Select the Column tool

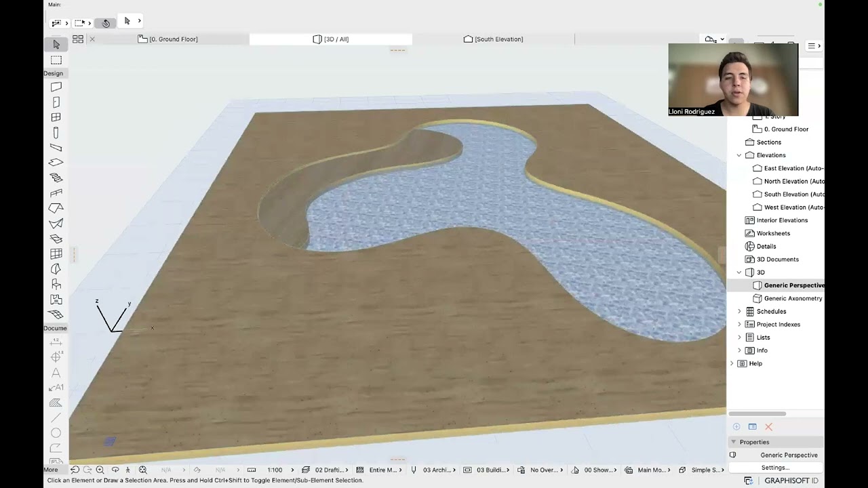(56, 133)
